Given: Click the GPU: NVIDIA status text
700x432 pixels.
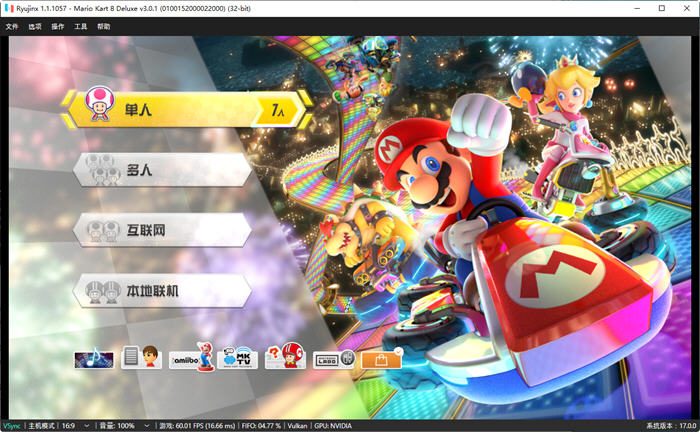Looking at the screenshot, I should (x=333, y=426).
